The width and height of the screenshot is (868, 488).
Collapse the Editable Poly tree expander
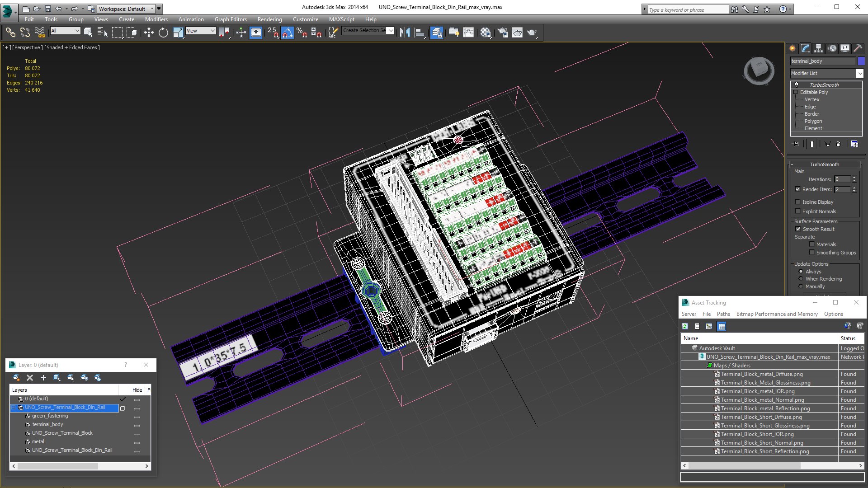[x=795, y=92]
